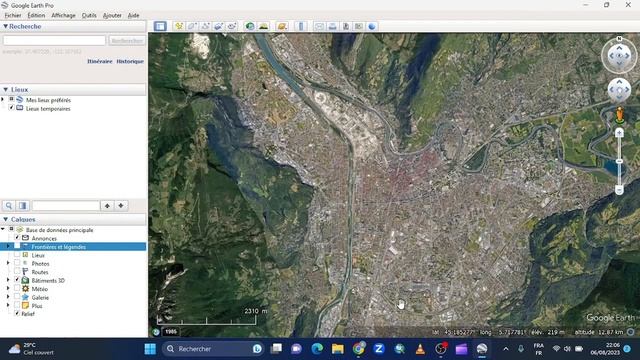The width and height of the screenshot is (640, 360).
Task: Open File Explorer in taskbar
Action: pos(338,349)
